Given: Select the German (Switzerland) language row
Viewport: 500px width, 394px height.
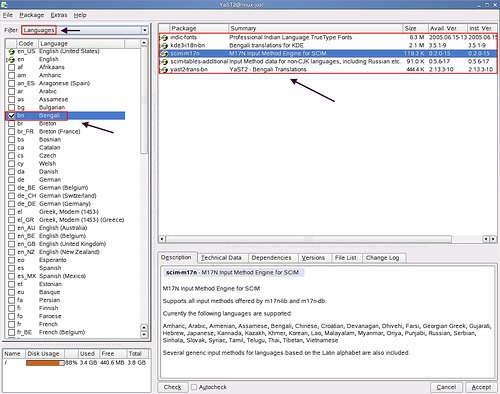Looking at the screenshot, I should (66, 196).
